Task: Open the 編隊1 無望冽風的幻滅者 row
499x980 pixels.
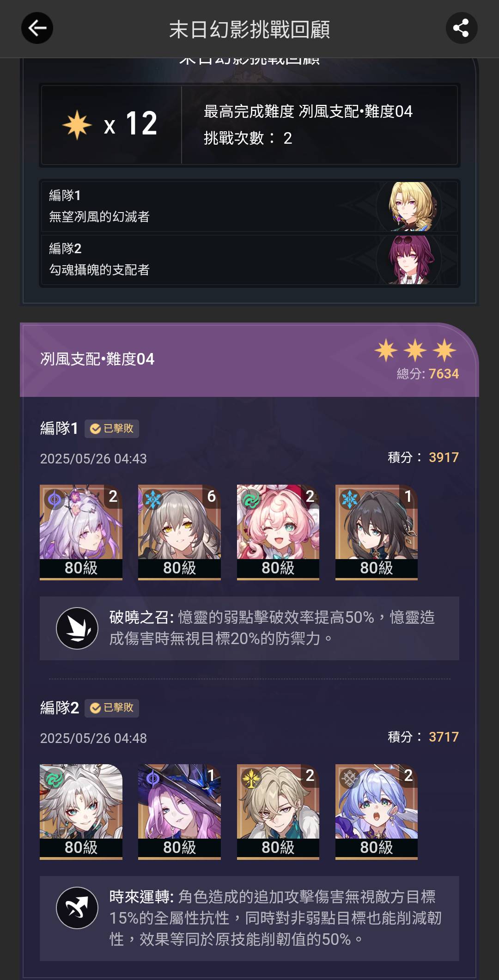Action: (249, 207)
